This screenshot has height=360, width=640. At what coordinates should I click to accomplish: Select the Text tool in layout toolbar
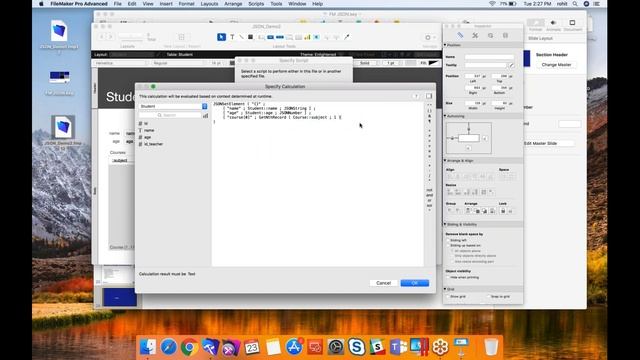coord(232,37)
